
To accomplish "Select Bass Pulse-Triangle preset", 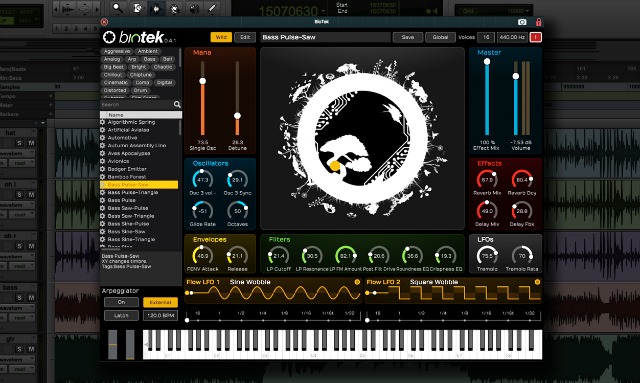I will click(133, 192).
